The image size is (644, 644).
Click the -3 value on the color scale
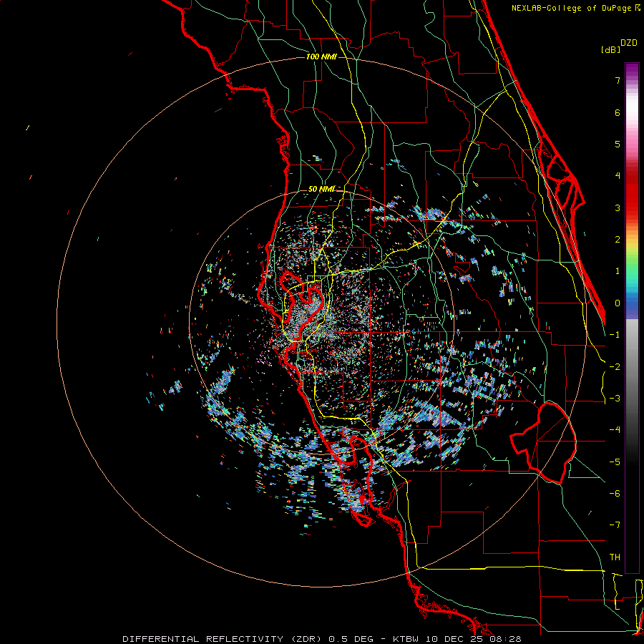(615, 399)
